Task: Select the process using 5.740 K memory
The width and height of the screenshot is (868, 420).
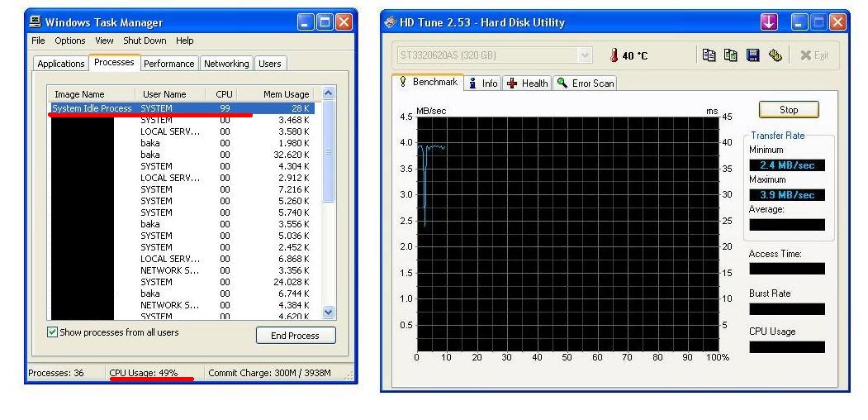Action: click(x=183, y=212)
